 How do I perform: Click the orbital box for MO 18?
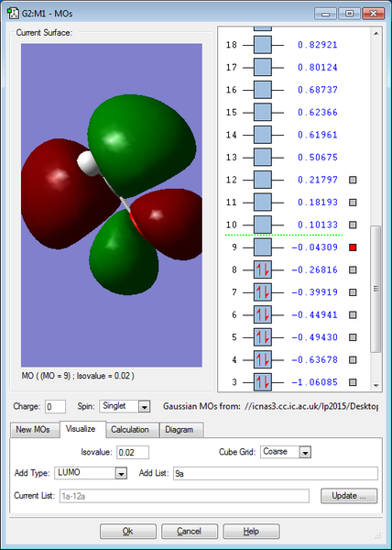(262, 45)
